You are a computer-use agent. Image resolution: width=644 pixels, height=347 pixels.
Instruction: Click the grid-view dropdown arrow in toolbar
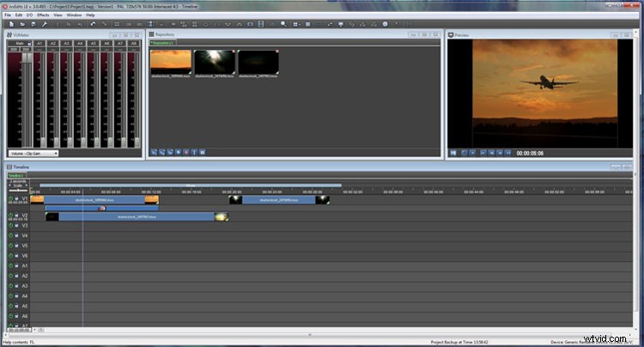coord(300,25)
